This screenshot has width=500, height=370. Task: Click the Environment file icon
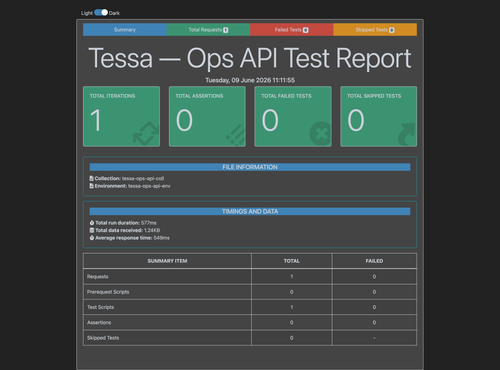[91, 186]
